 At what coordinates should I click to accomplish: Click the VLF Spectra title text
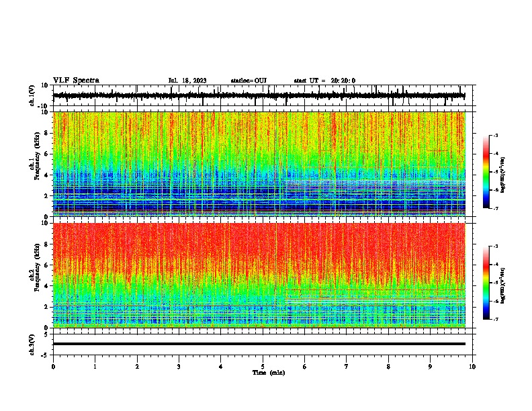[x=76, y=81]
